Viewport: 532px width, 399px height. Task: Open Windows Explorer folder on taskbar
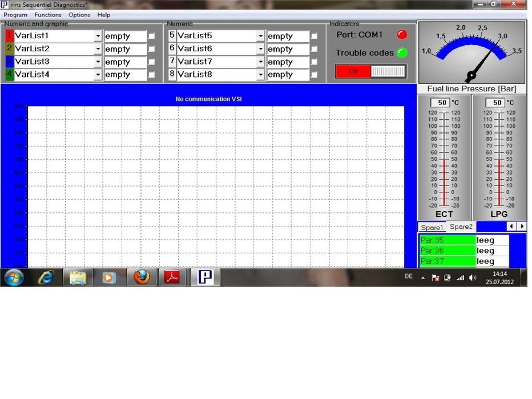pos(78,277)
